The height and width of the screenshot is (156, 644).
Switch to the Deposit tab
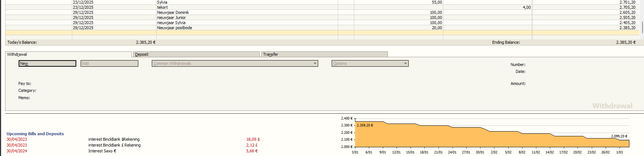pos(196,54)
